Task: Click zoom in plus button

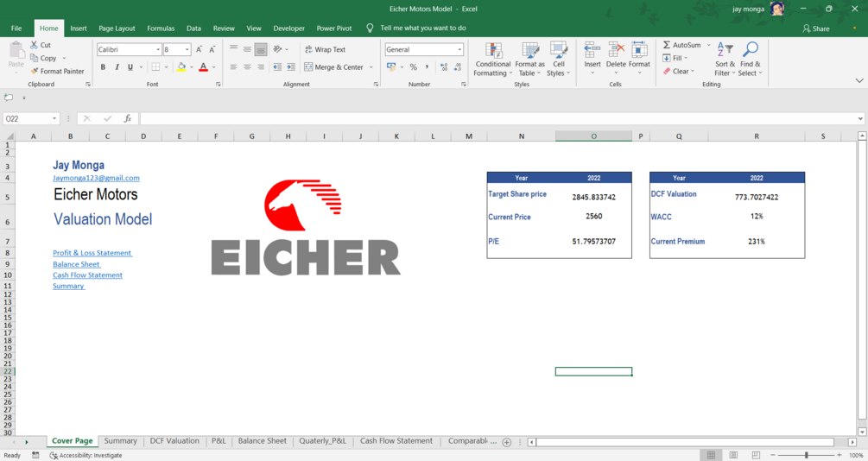Action: 839,455
